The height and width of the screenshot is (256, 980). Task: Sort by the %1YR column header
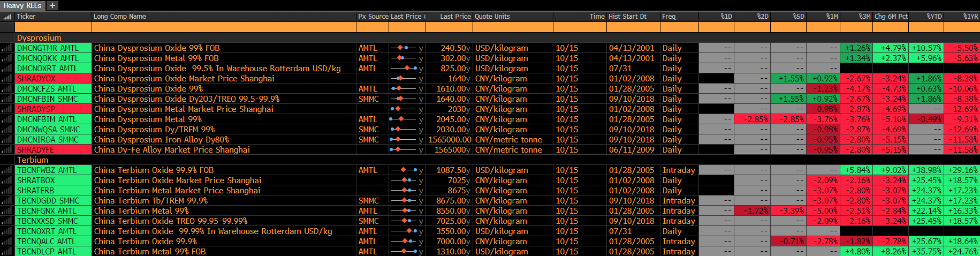click(962, 17)
